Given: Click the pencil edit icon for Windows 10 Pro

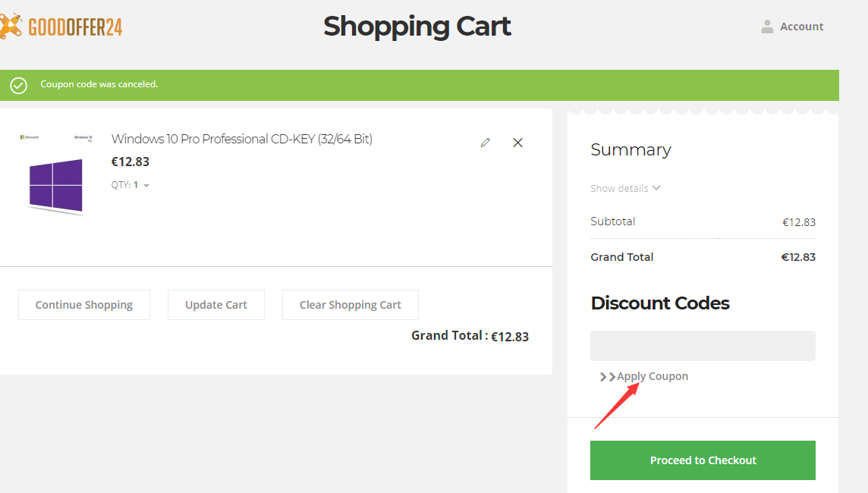Looking at the screenshot, I should tap(486, 143).
